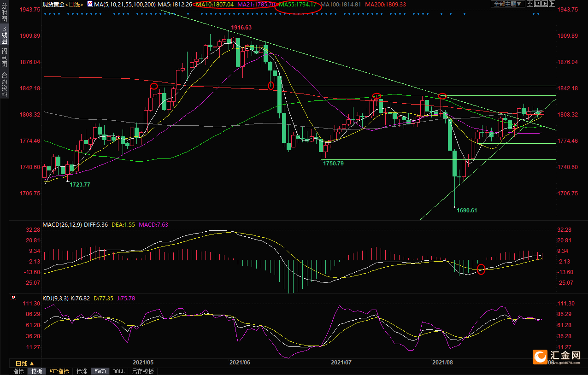The image size is (588, 375).
Task: Open 合约资料 in the left sidebar
Action: coord(4,84)
